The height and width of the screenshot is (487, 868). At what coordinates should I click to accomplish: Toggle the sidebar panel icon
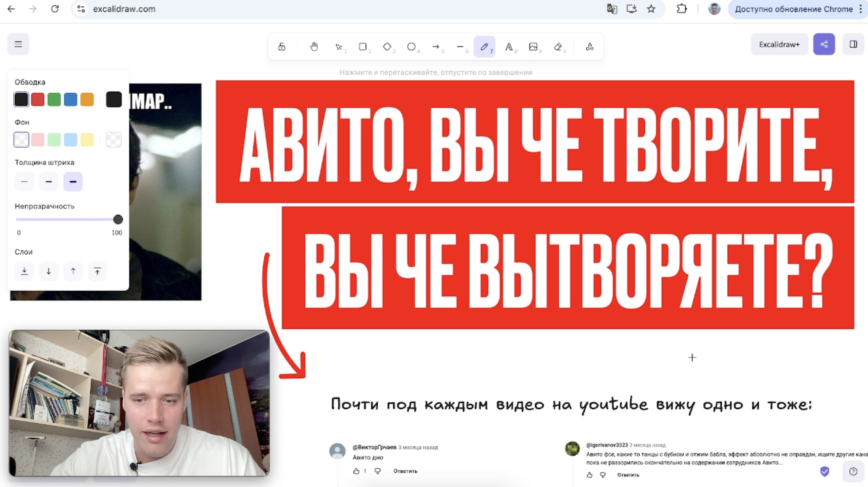[x=853, y=44]
